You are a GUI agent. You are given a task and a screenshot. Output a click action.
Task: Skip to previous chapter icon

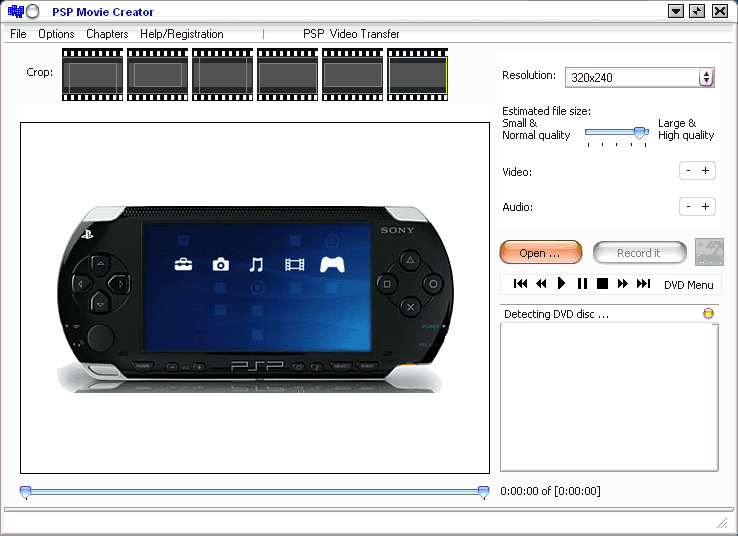tap(520, 284)
